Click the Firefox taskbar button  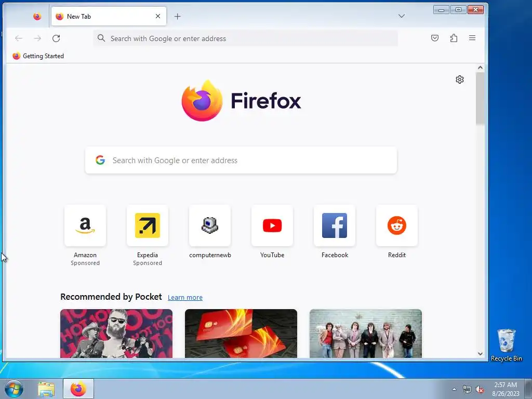tap(78, 389)
